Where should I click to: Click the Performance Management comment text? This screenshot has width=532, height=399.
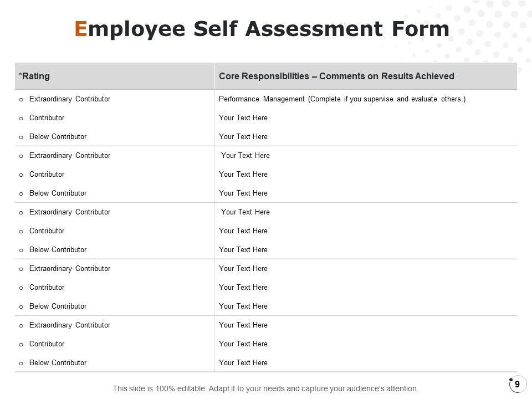click(x=342, y=99)
